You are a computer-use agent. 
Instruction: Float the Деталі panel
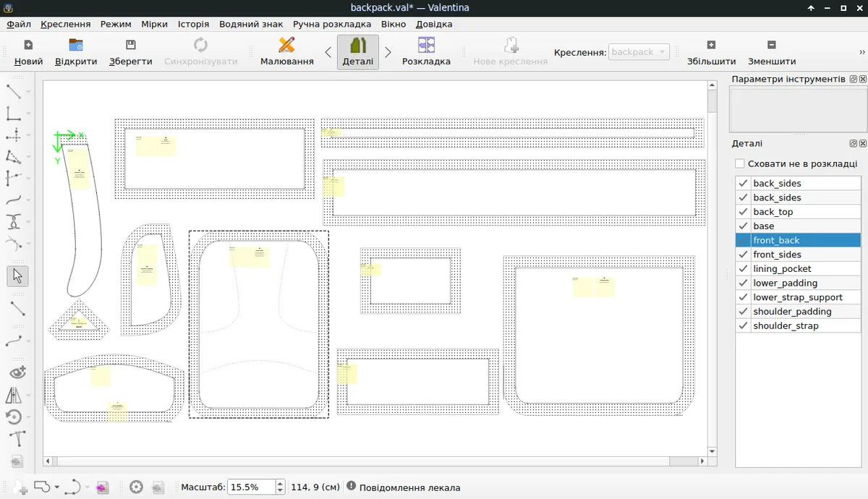coord(854,144)
